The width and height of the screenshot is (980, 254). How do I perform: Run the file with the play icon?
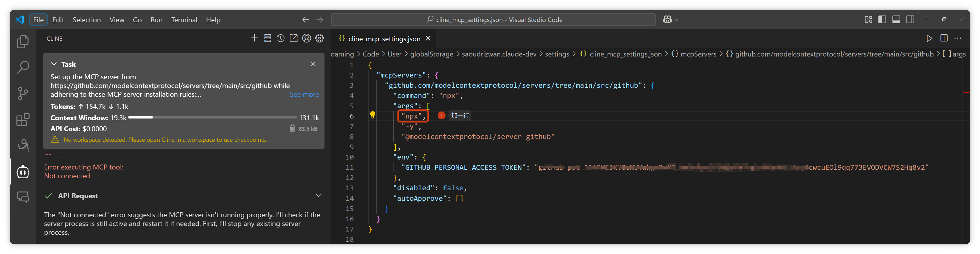pyautogui.click(x=929, y=38)
